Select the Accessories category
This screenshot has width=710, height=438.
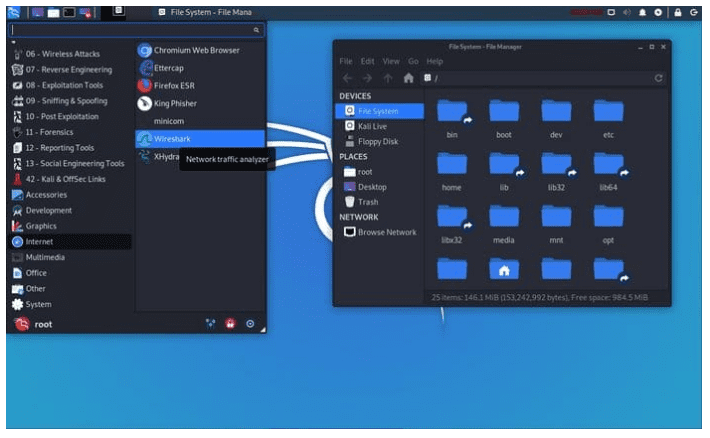pos(72,195)
